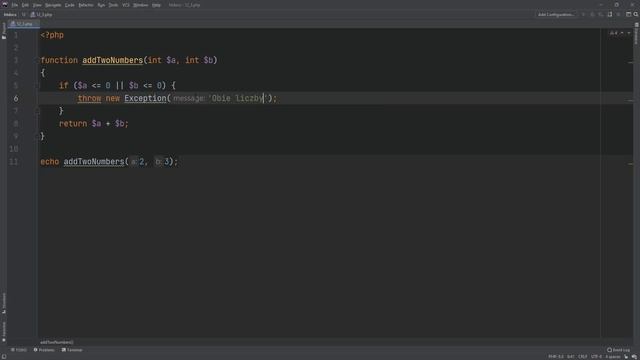The image size is (640, 360).
Task: Open the Event Log
Action: tap(618, 350)
